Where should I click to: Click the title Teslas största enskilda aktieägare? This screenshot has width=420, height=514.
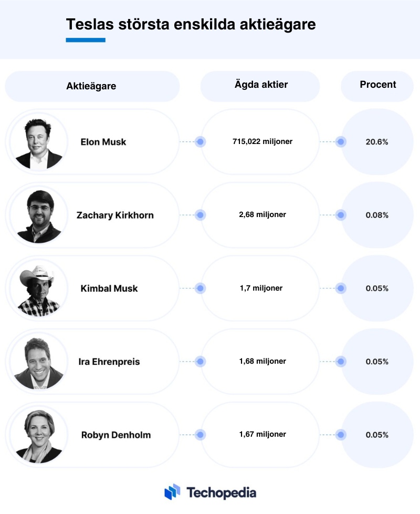(x=191, y=25)
